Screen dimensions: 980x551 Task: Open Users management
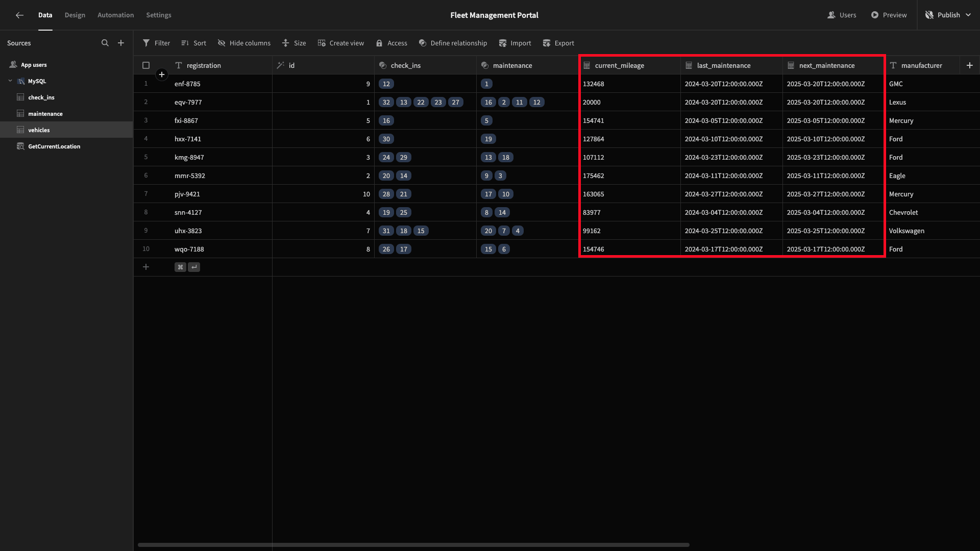tap(842, 15)
